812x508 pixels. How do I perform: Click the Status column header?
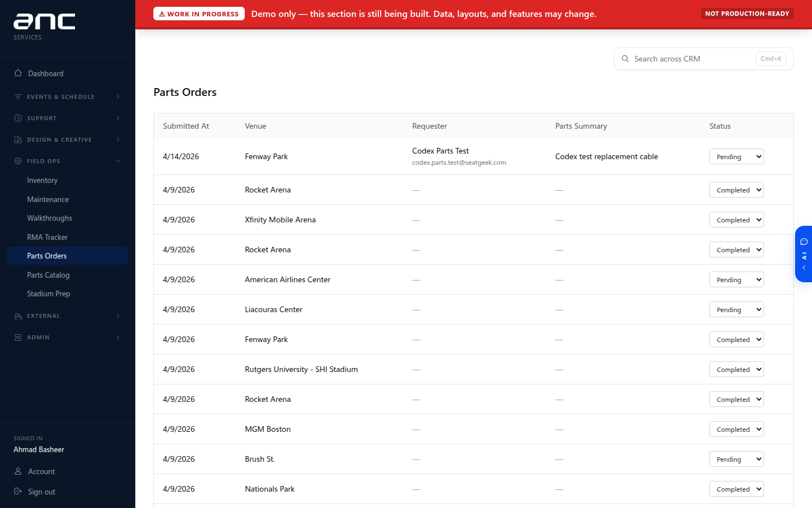click(720, 126)
